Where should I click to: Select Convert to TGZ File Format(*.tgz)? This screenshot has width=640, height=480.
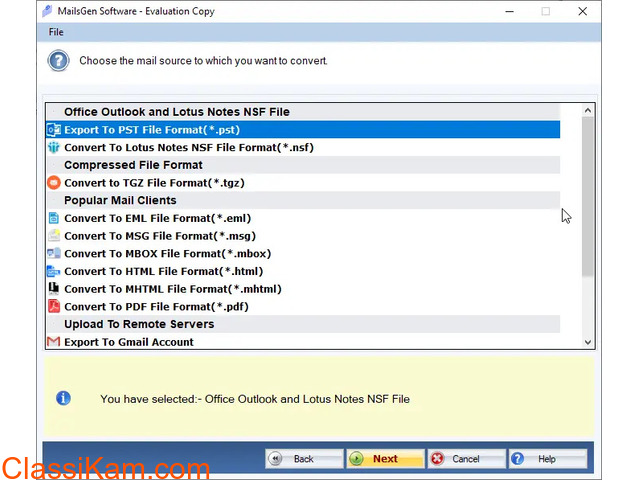[x=303, y=182]
